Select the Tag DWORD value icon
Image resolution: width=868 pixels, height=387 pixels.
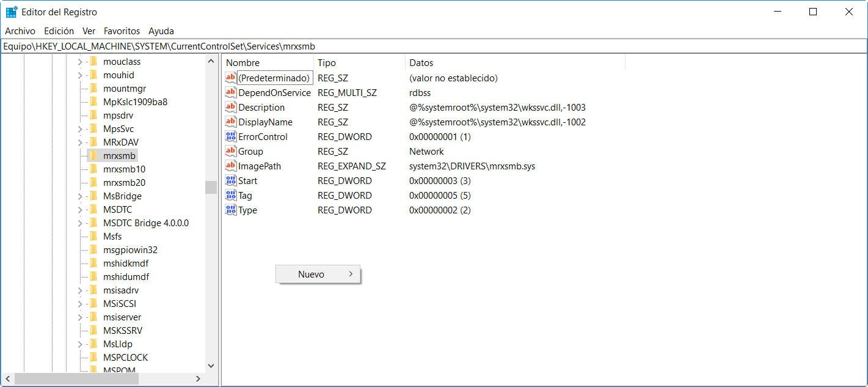click(x=231, y=196)
